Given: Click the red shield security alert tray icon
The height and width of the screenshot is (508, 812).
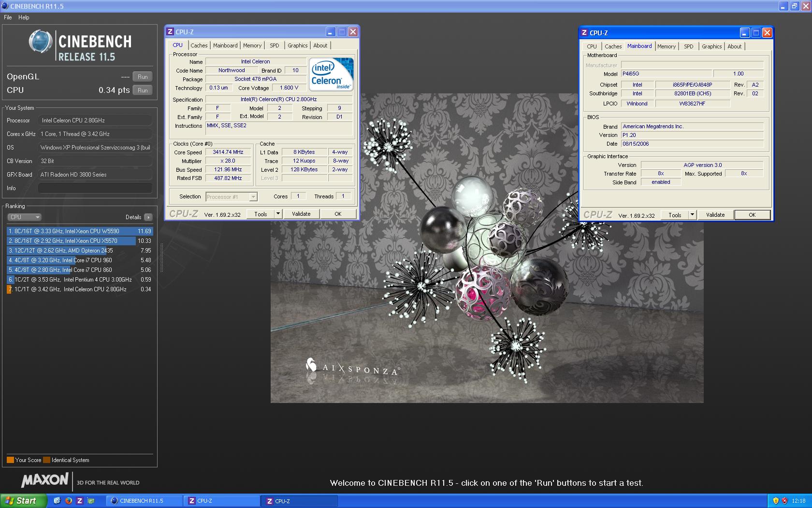Looking at the screenshot, I should click(x=784, y=501).
